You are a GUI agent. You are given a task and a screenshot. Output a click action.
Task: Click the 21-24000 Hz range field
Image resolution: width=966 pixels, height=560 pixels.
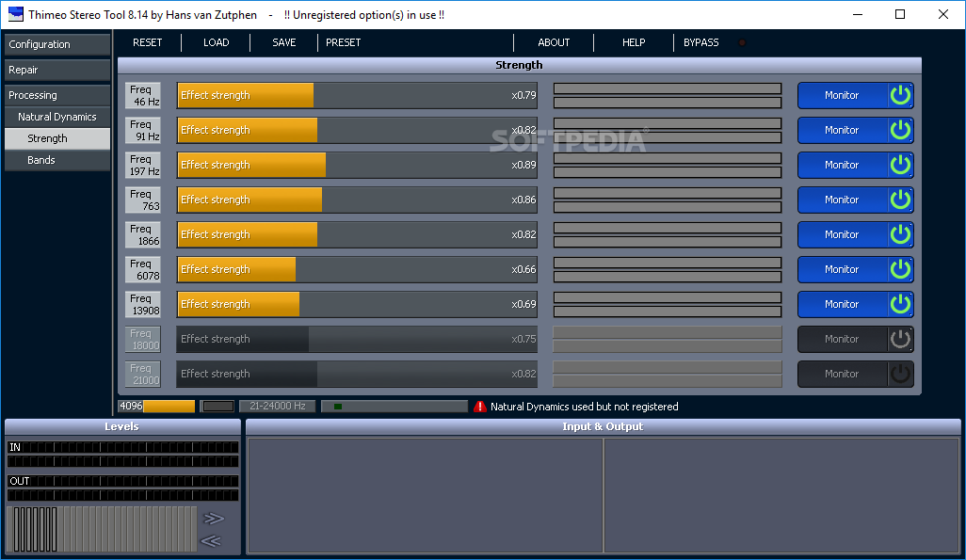pos(277,406)
